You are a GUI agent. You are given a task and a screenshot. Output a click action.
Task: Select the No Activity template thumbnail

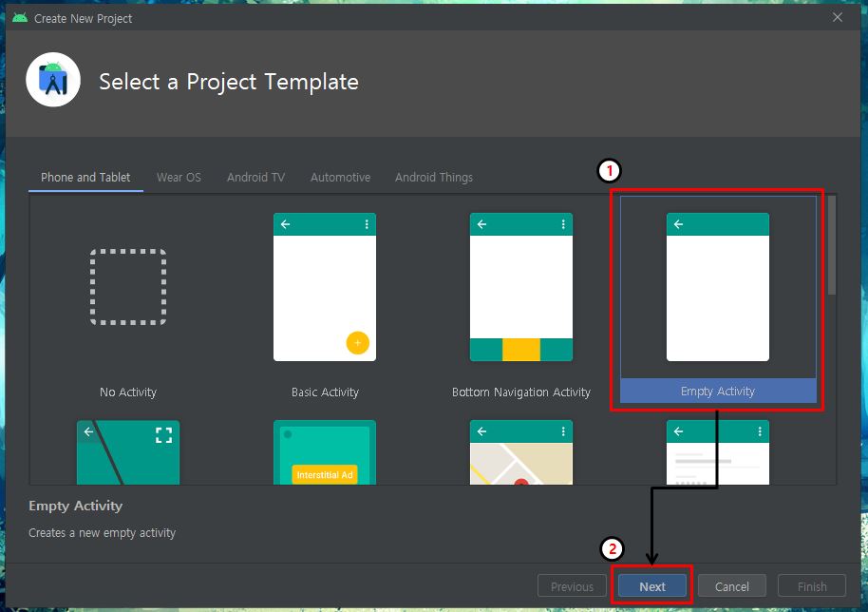click(128, 287)
